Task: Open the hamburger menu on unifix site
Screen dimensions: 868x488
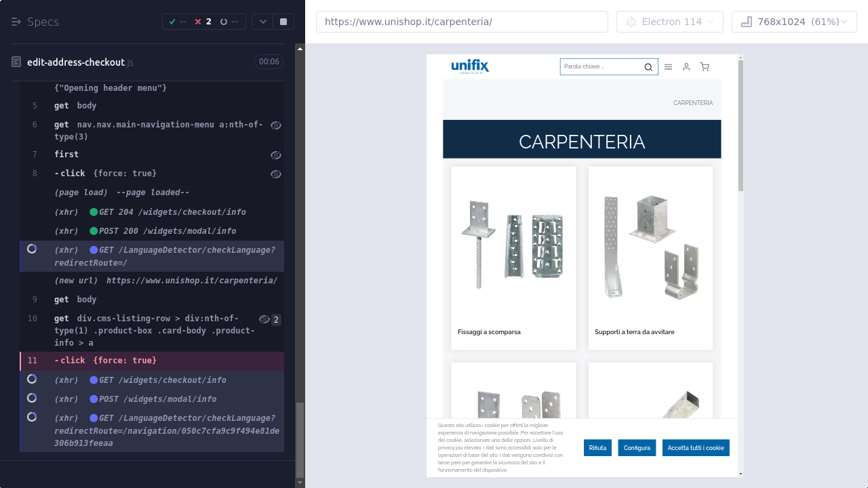Action: pyautogui.click(x=668, y=67)
